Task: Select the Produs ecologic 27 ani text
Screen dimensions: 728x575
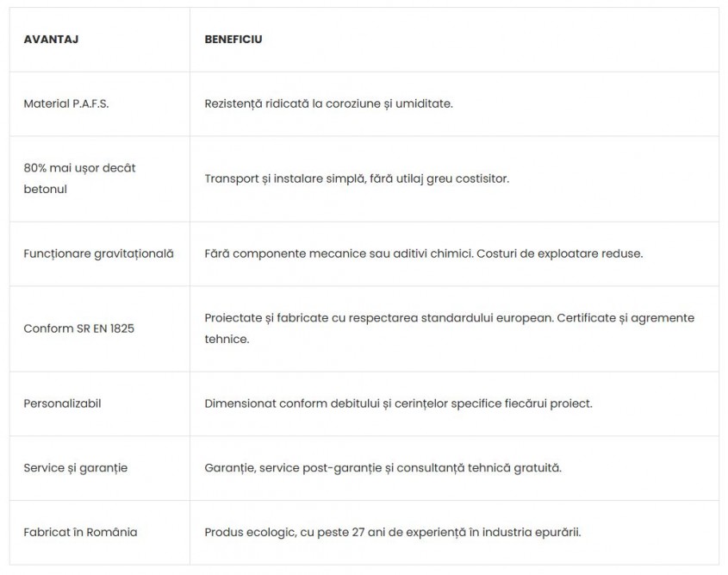Action: pos(393,532)
